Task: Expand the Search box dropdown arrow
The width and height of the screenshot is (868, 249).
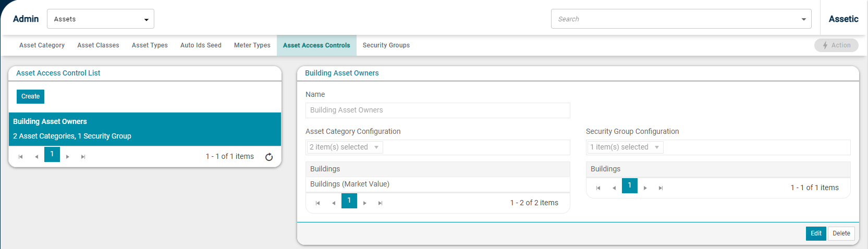Action: 803,19
